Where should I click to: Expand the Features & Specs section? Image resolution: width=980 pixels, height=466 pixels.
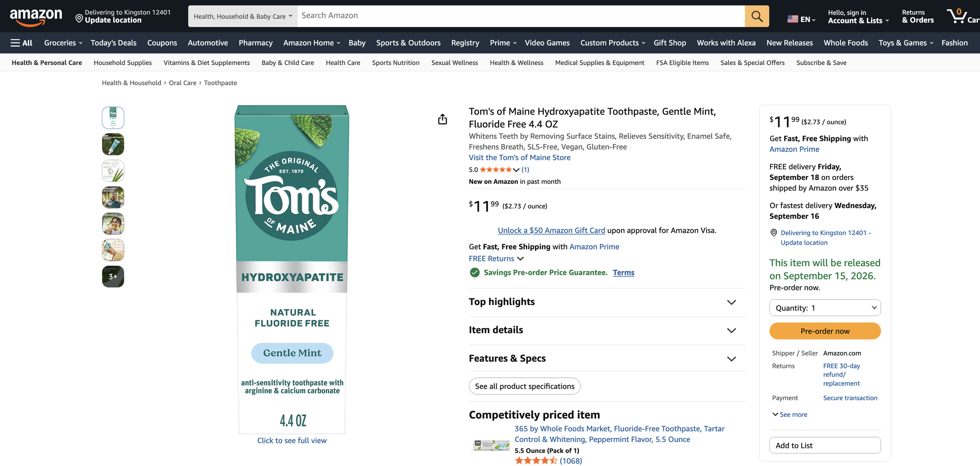(606, 358)
